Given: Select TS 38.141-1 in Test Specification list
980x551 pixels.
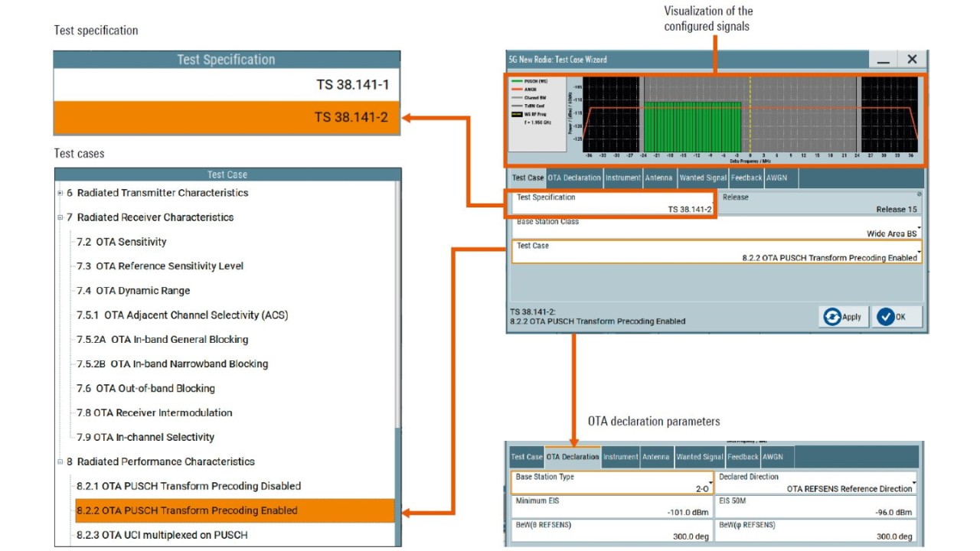Looking at the screenshot, I should click(227, 85).
